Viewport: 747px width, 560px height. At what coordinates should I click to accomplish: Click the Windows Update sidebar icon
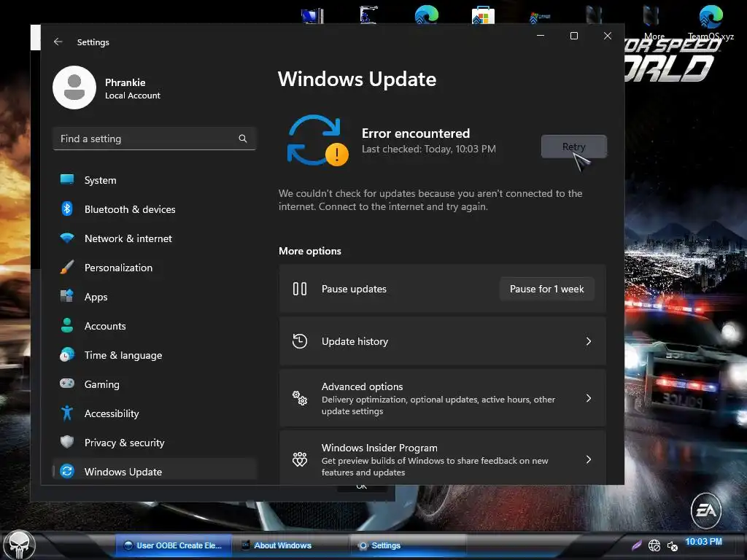click(67, 471)
